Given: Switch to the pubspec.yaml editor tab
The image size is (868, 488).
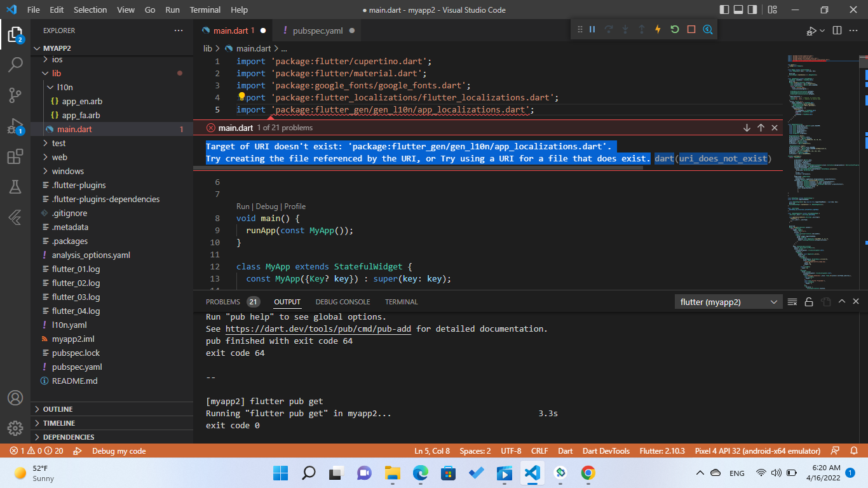Looking at the screenshot, I should pyautogui.click(x=318, y=30).
